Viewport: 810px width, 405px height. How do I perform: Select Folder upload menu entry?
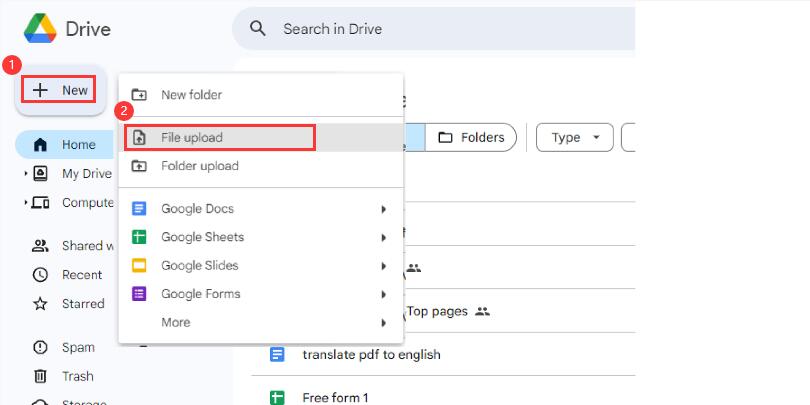tap(261, 166)
